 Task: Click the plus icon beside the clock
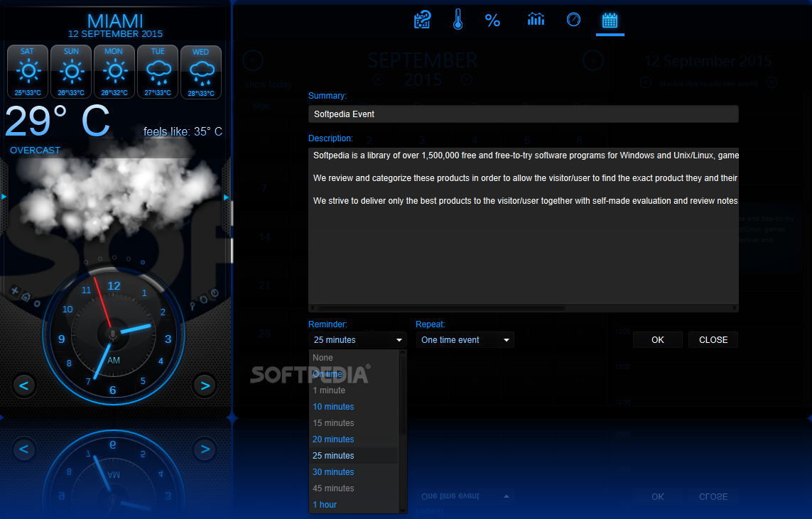coord(15,291)
